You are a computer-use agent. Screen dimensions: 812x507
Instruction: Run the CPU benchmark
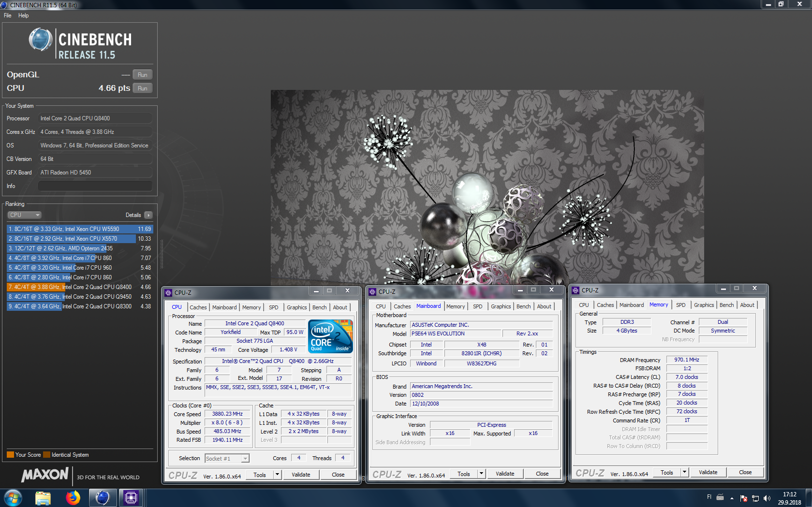142,88
